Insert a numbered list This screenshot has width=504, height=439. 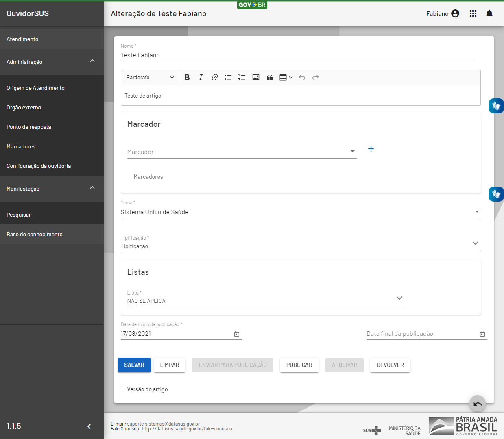coord(242,77)
